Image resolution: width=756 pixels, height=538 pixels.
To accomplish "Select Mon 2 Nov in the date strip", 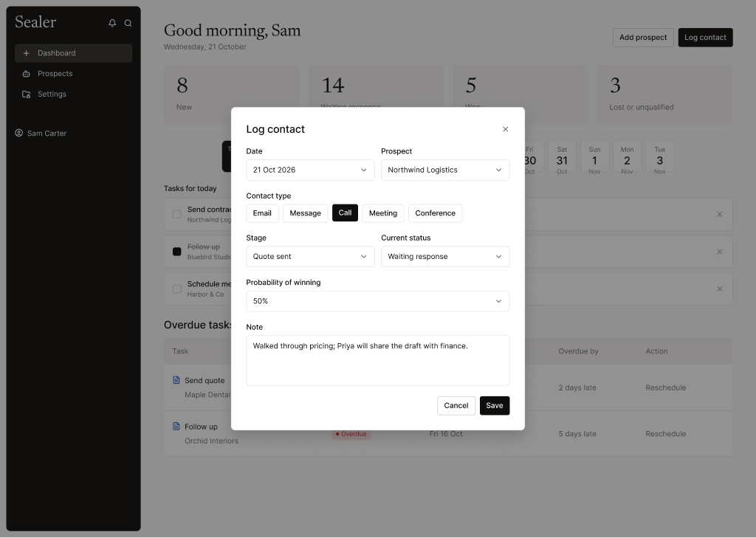I will (x=627, y=156).
